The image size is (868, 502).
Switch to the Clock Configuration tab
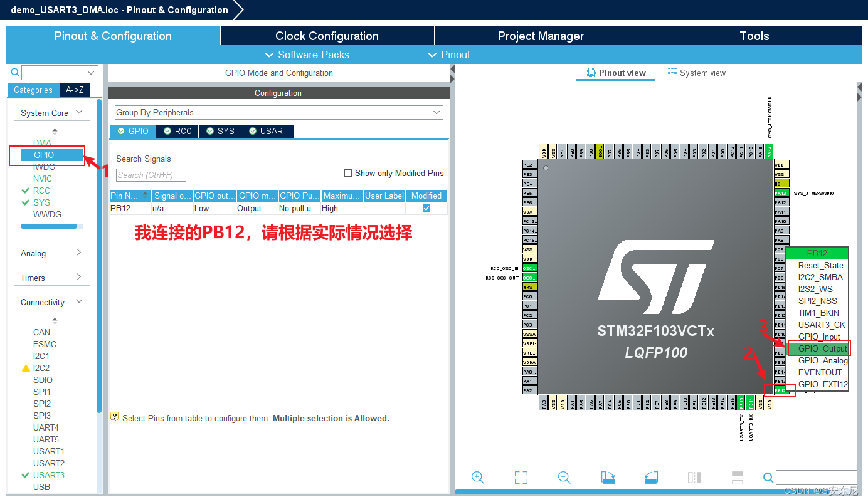pos(327,36)
